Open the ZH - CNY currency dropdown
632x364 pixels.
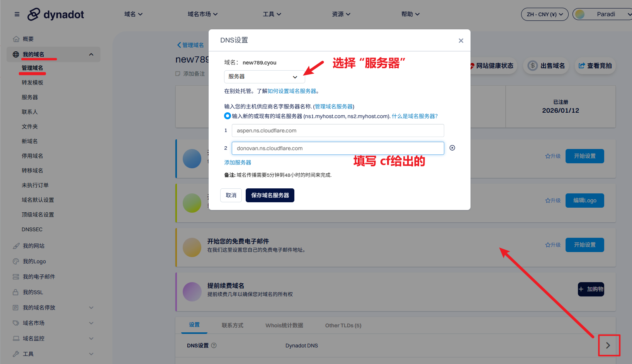point(545,14)
